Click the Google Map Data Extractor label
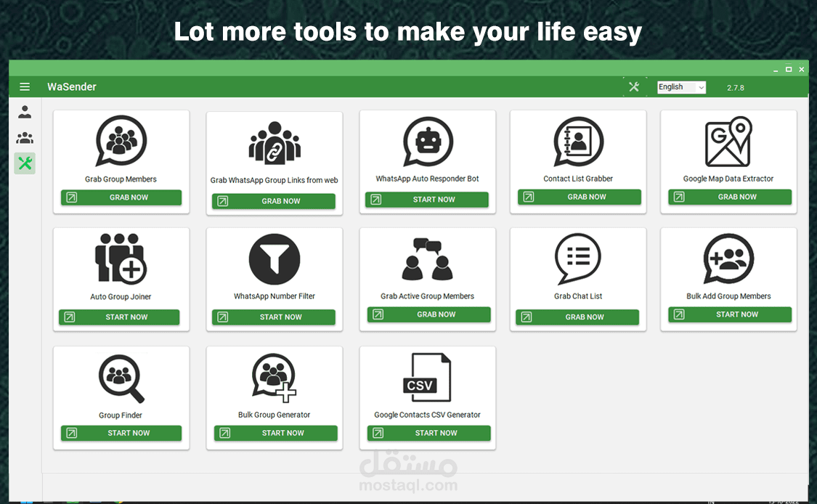 click(x=728, y=179)
